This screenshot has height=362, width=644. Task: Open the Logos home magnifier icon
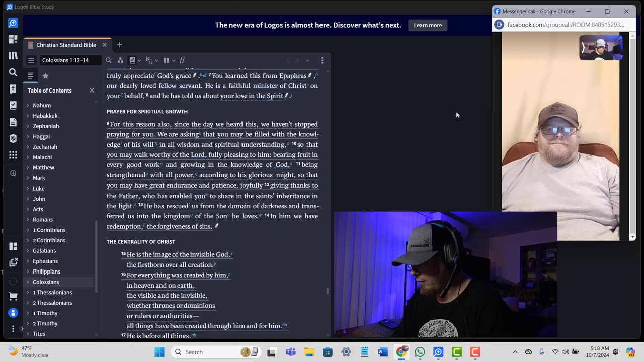coord(13,23)
